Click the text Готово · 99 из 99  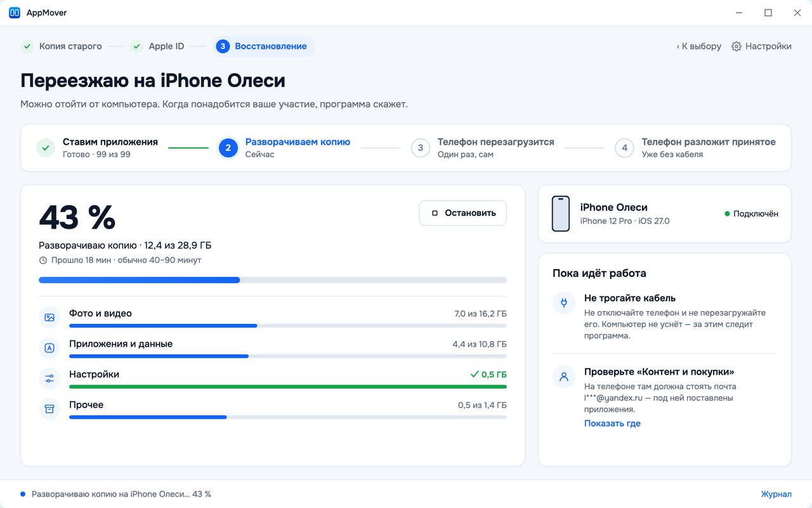coord(96,154)
